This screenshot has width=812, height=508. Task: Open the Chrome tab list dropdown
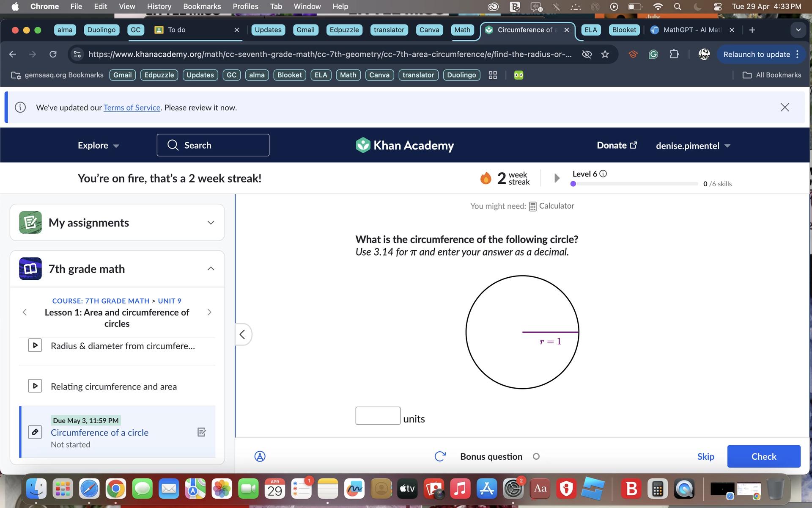click(798, 30)
